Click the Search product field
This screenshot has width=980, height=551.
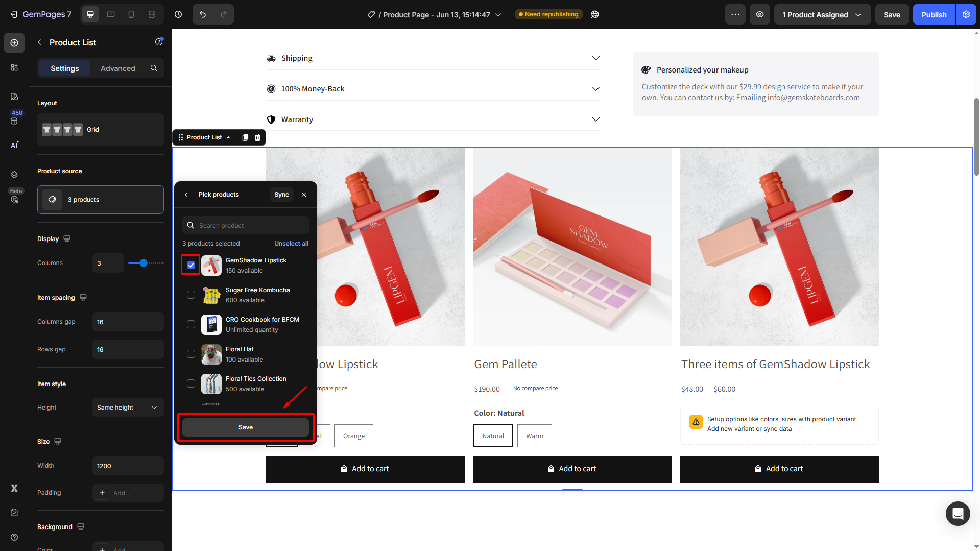tap(246, 225)
